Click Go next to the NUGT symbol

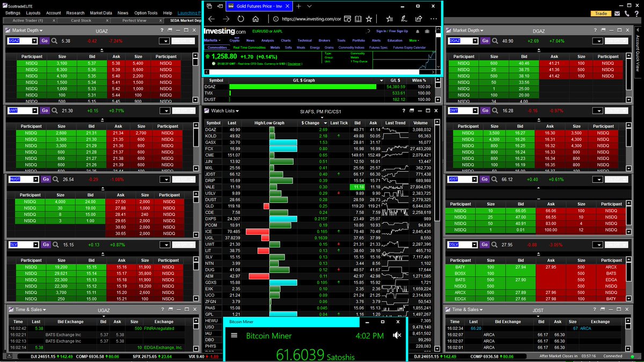[x=46, y=179]
